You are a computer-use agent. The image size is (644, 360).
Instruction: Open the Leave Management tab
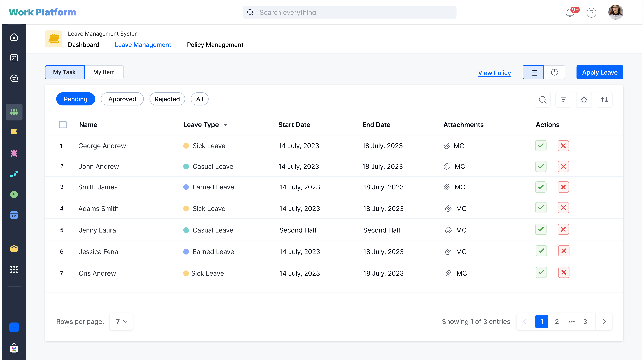143,45
